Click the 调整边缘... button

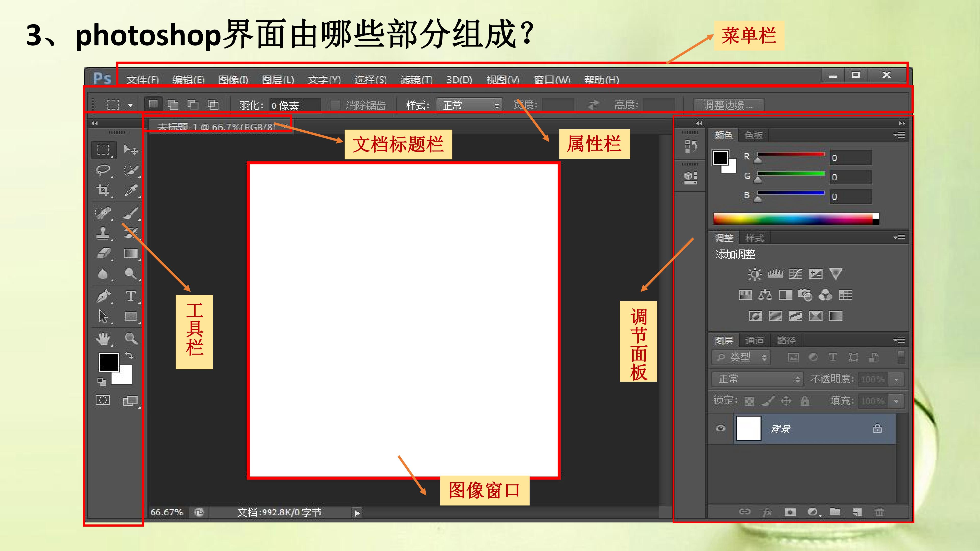tap(728, 105)
